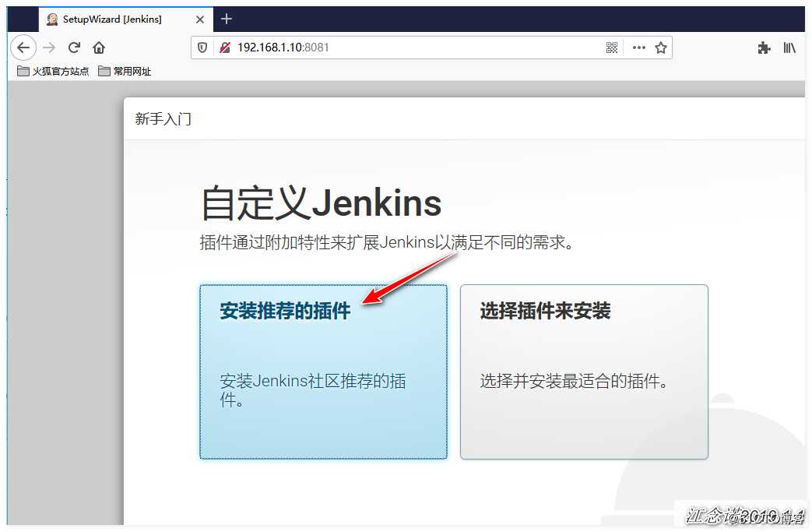812x532 pixels.
Task: Click the 插件通过附加特性来扩展Jenkins description text
Action: (386, 242)
